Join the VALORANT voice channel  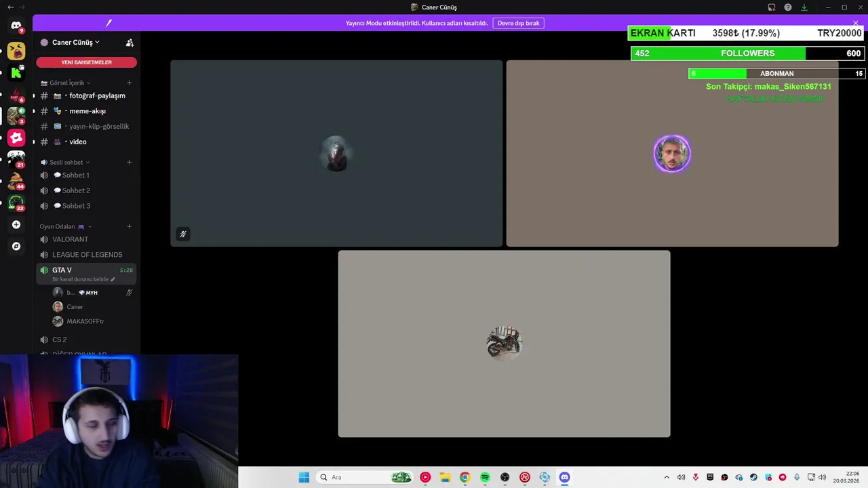[x=86, y=239]
